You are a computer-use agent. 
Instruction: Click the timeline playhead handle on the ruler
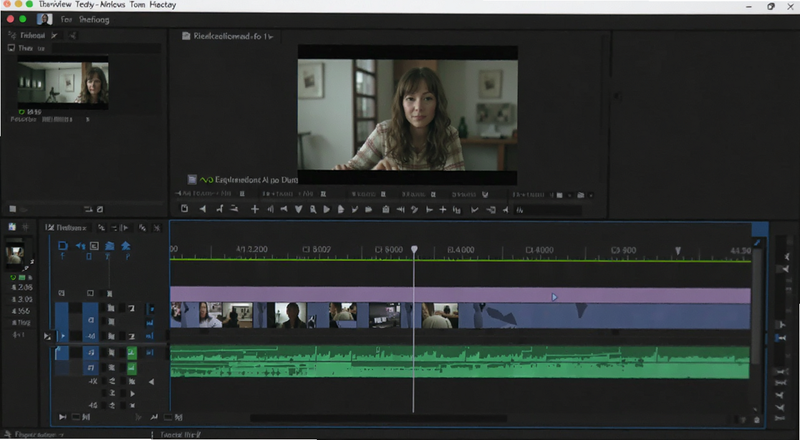tap(414, 249)
